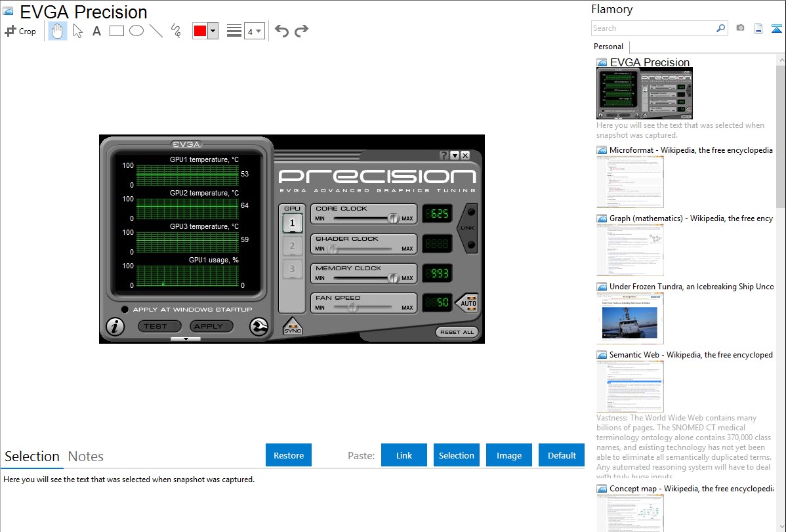Select the rectangle shape tool

(x=116, y=31)
